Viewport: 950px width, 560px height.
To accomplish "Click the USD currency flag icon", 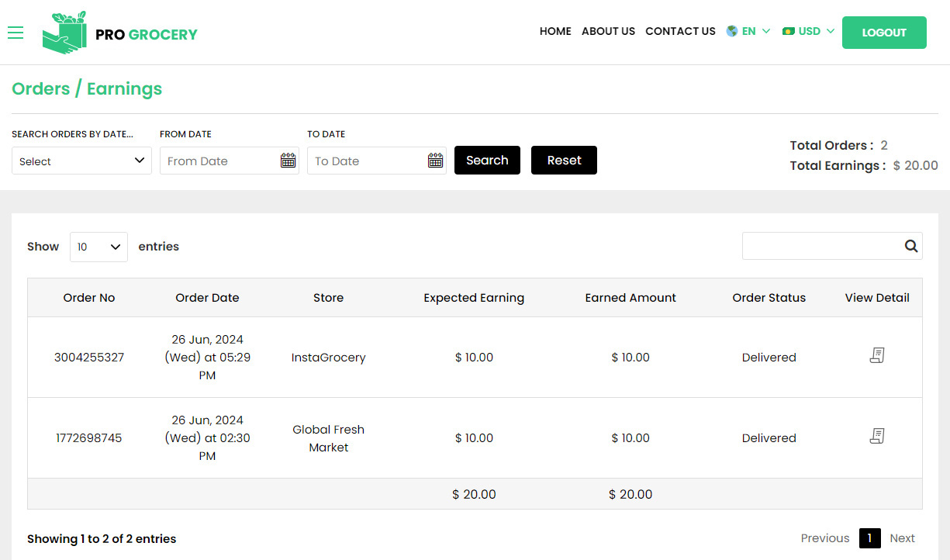I will (x=789, y=31).
